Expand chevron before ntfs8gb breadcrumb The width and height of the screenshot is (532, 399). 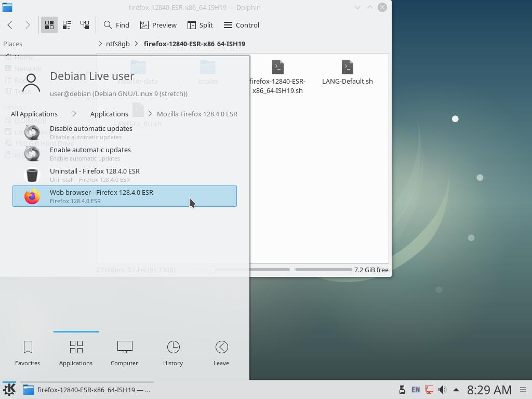100,44
